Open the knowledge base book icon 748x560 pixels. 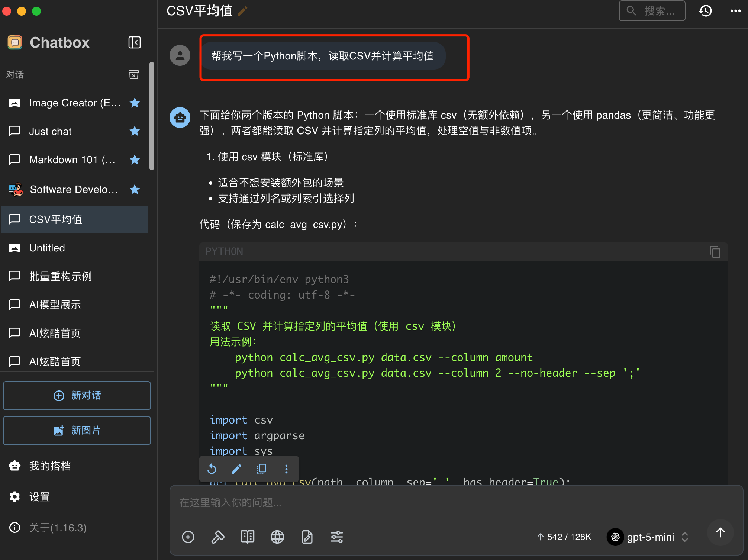click(247, 537)
